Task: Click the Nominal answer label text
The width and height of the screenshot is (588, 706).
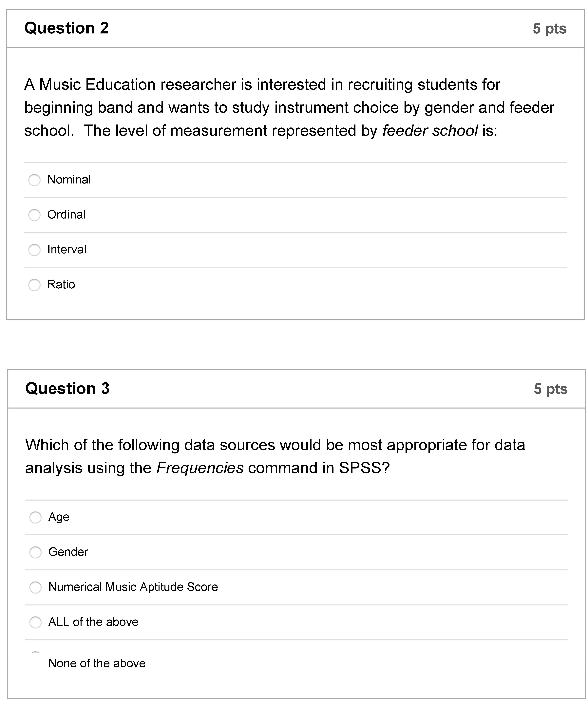Action: pyautogui.click(x=69, y=180)
